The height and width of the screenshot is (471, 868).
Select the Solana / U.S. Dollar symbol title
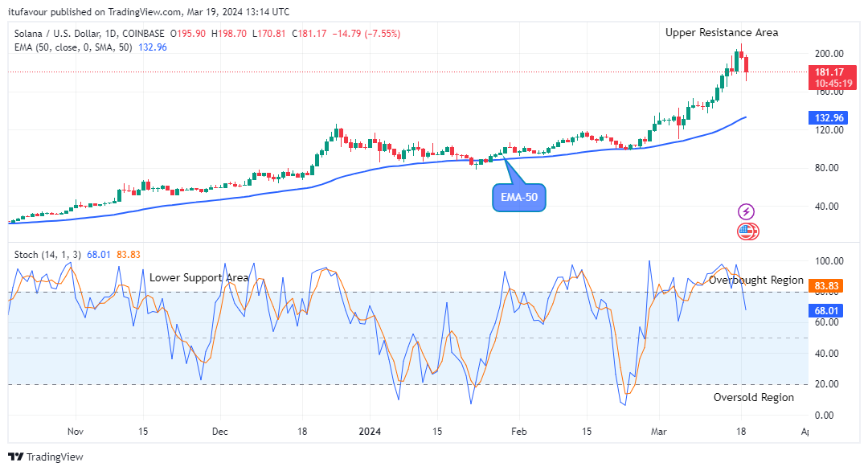pos(90,34)
